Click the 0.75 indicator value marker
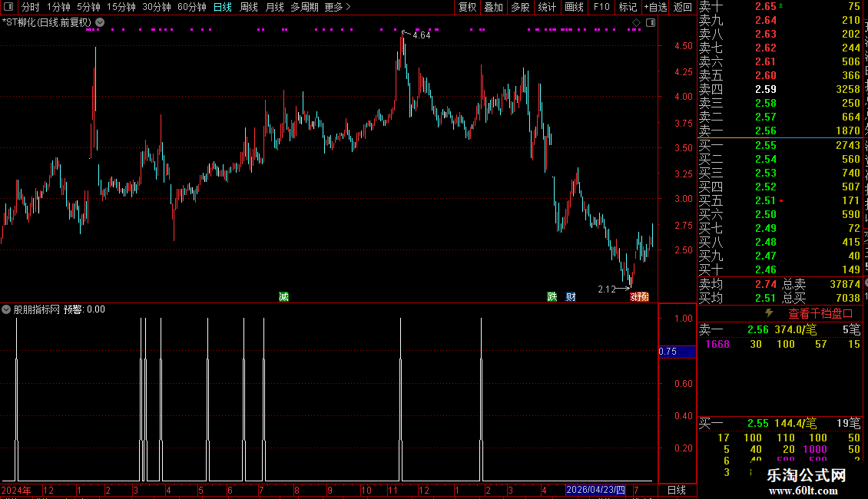 [x=677, y=352]
